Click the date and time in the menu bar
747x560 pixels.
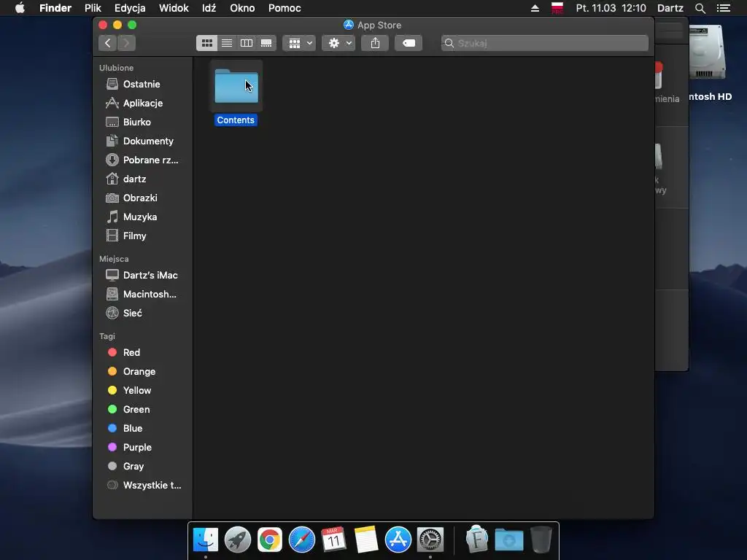click(611, 8)
